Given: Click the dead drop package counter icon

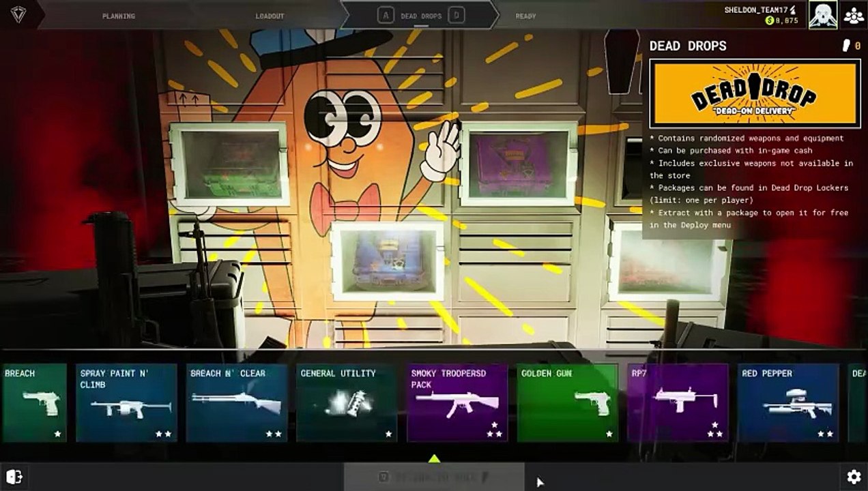Looking at the screenshot, I should [847, 46].
